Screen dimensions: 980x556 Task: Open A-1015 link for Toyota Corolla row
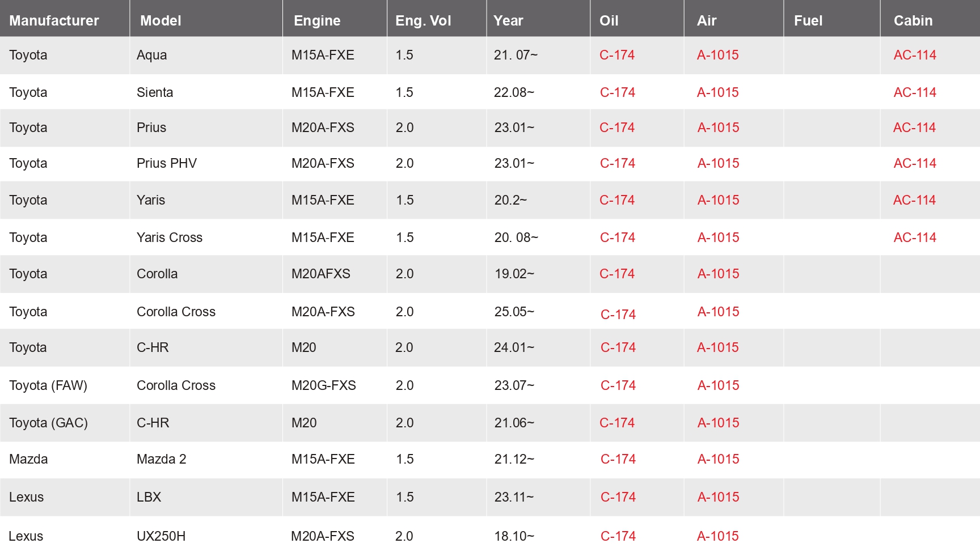[719, 274]
